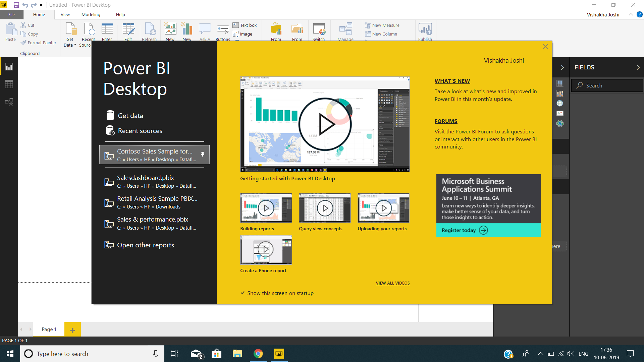The image size is (644, 362).
Task: Play the Create a Phone report video
Action: click(x=266, y=250)
